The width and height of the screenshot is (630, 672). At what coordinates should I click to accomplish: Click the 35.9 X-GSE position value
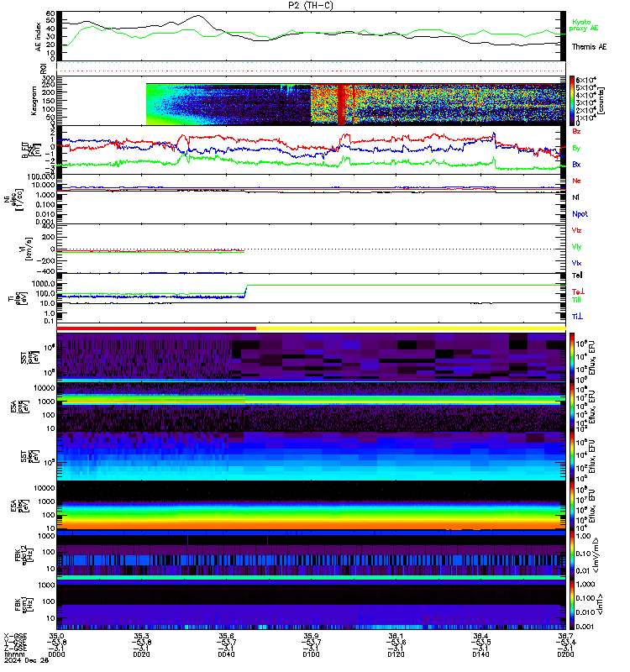[x=311, y=636]
